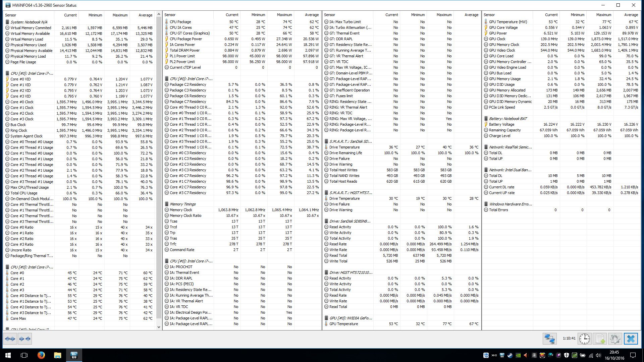Select the Package C7 Residency row

point(242,102)
